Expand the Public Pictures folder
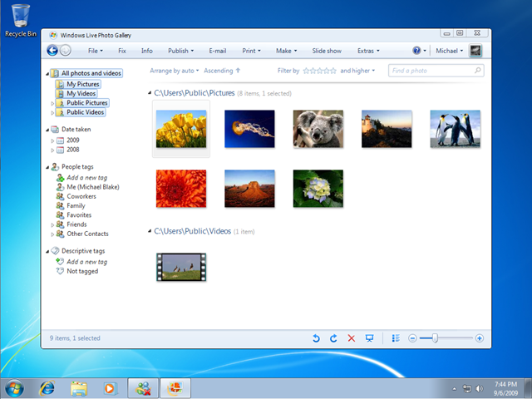 pyautogui.click(x=53, y=103)
